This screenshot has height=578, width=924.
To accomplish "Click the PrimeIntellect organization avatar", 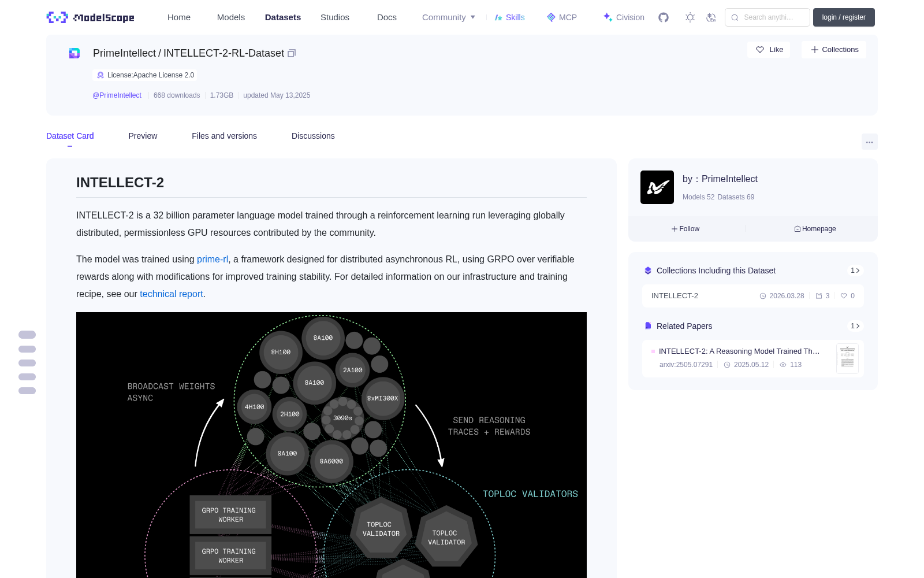I will 657,187.
